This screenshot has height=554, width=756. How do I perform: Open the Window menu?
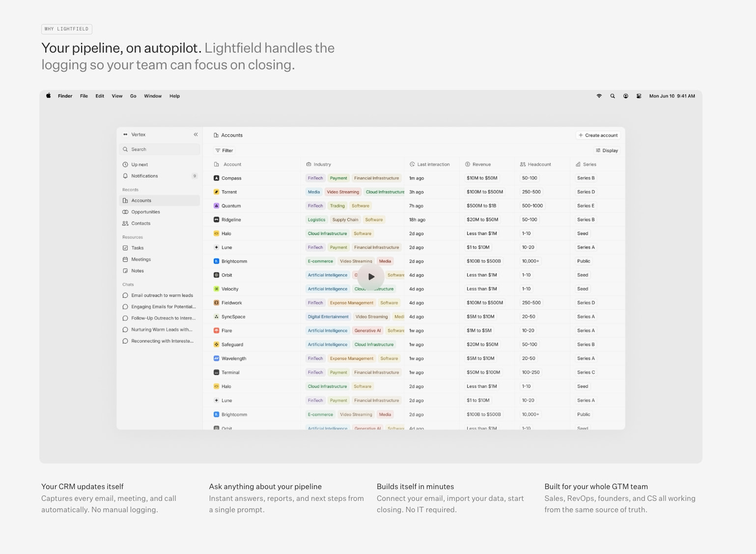point(153,96)
